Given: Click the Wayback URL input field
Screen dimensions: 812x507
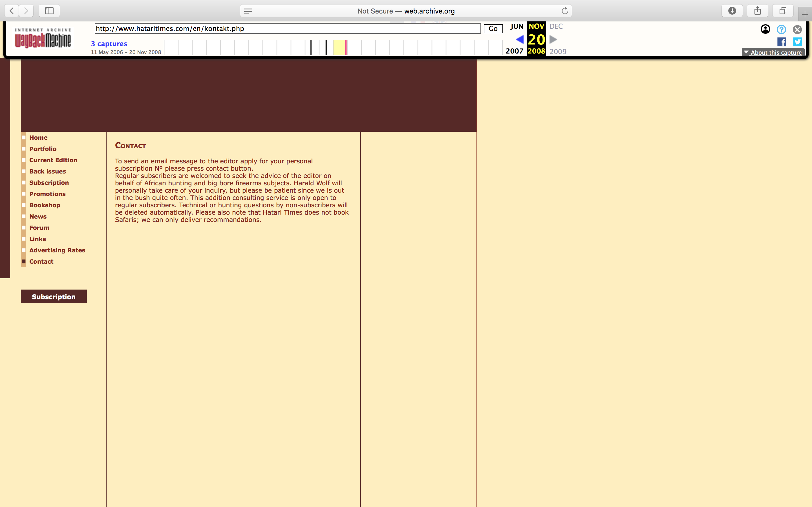Looking at the screenshot, I should pos(288,29).
